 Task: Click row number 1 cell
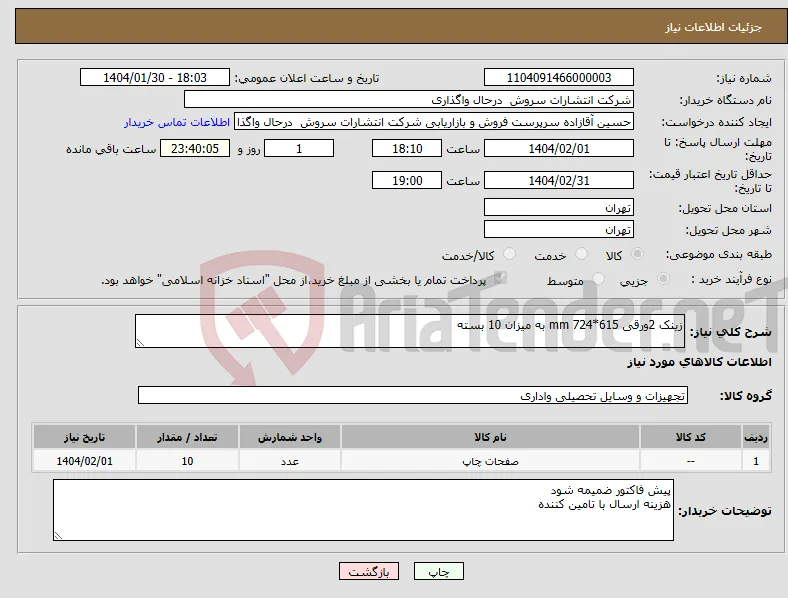pyautogui.click(x=756, y=461)
